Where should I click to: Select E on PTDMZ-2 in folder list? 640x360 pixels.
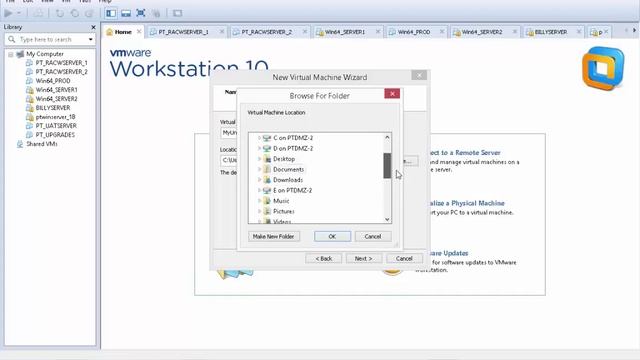tap(292, 191)
